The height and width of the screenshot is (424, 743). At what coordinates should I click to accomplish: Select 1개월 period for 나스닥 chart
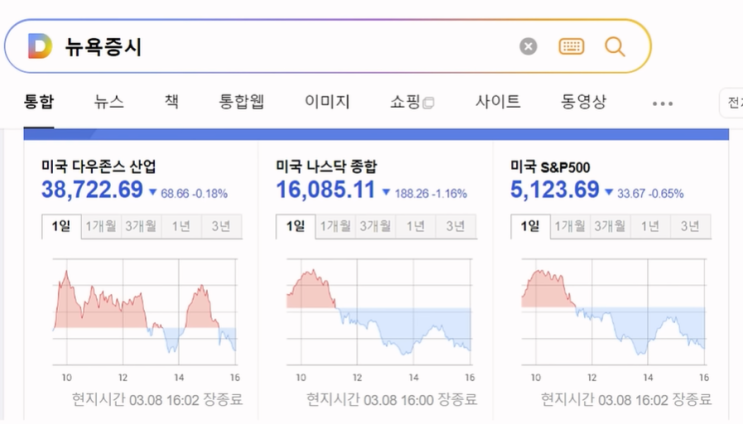pyautogui.click(x=335, y=226)
